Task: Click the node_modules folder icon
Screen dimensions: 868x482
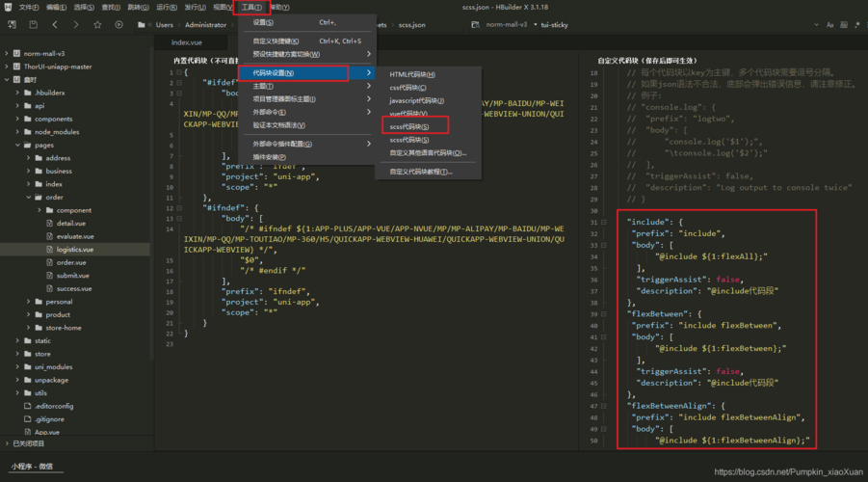Action: click(x=28, y=132)
